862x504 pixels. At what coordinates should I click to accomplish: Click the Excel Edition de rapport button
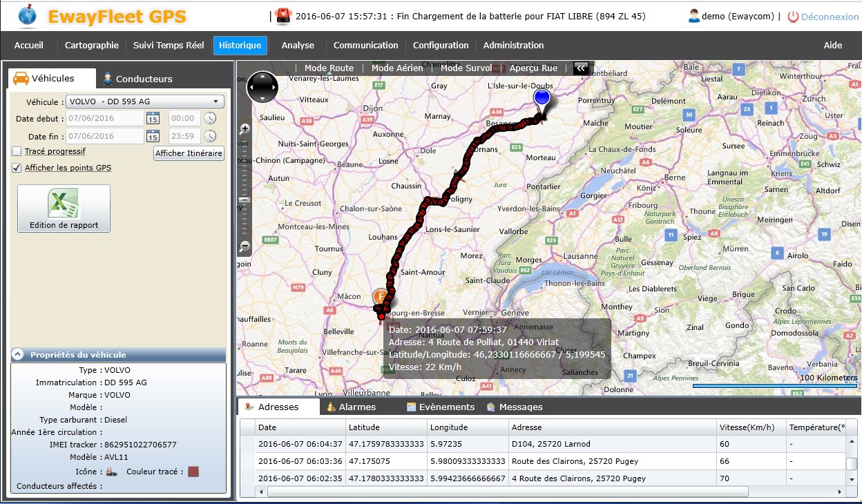pyautogui.click(x=64, y=209)
